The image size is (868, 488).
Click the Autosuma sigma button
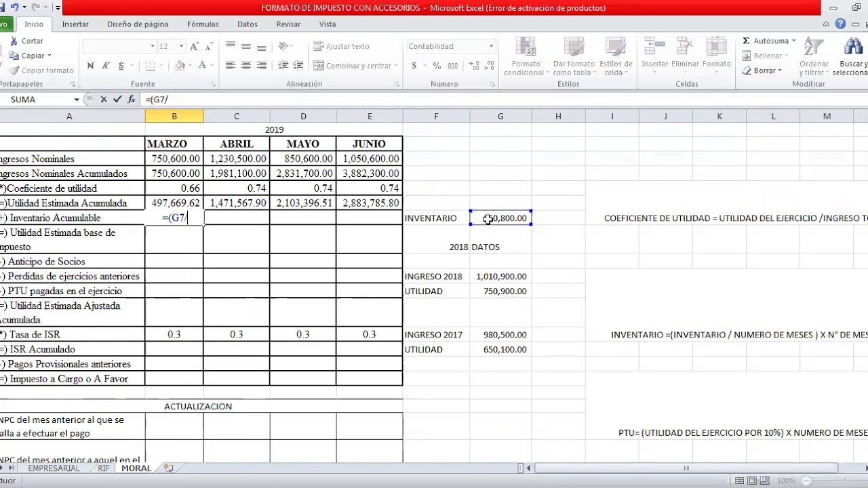[x=766, y=41]
